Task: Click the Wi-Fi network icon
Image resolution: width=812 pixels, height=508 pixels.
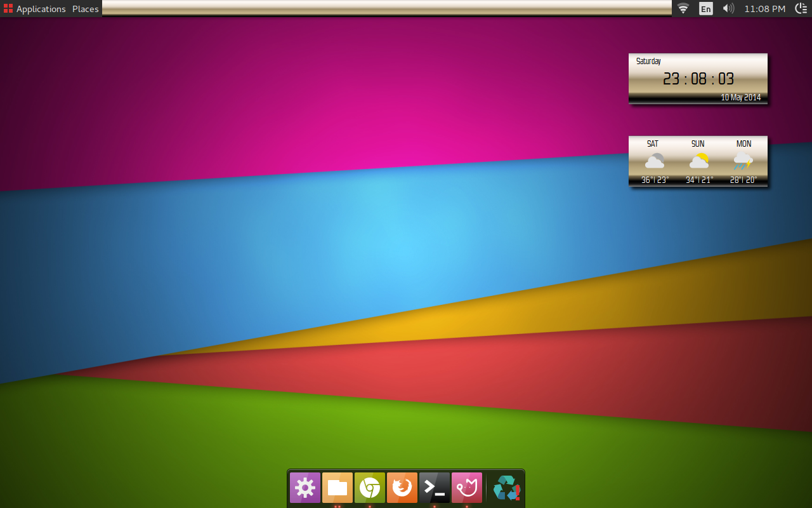Action: pos(683,8)
